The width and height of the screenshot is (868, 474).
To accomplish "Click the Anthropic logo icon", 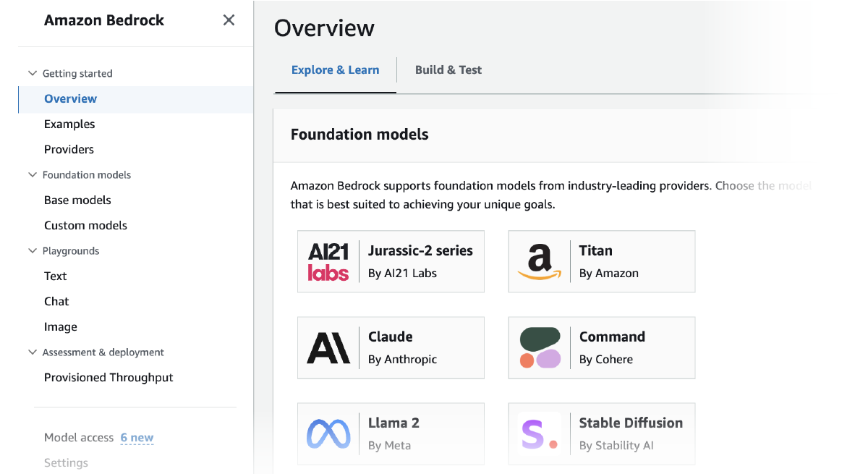I will tap(328, 347).
